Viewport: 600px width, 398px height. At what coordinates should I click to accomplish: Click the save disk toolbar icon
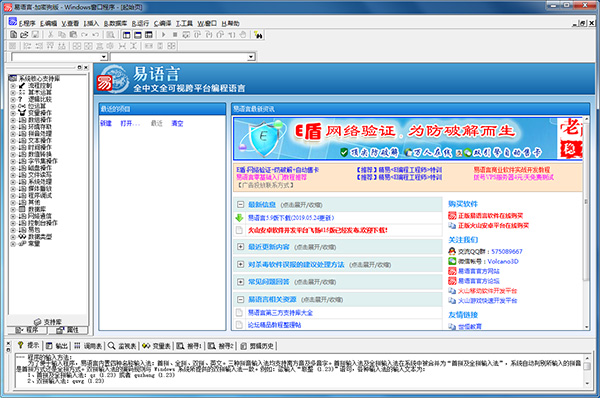point(35,35)
